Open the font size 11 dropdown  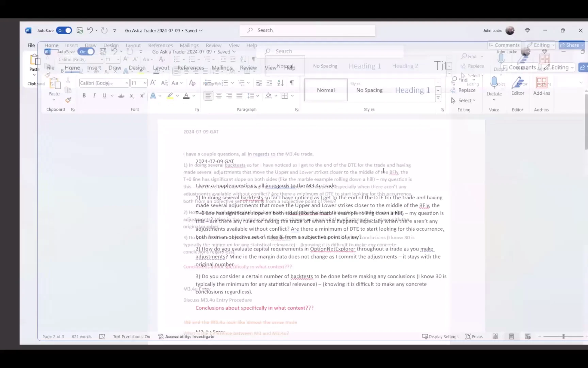145,83
